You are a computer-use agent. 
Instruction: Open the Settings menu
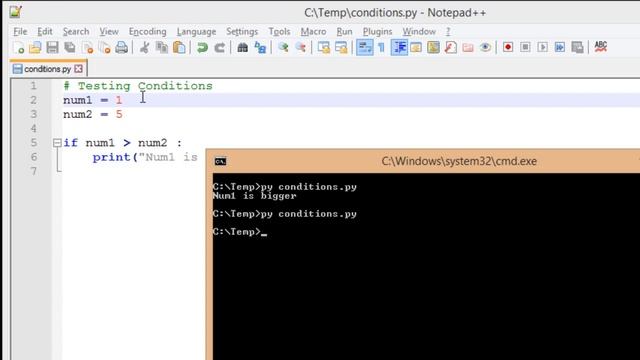[242, 31]
